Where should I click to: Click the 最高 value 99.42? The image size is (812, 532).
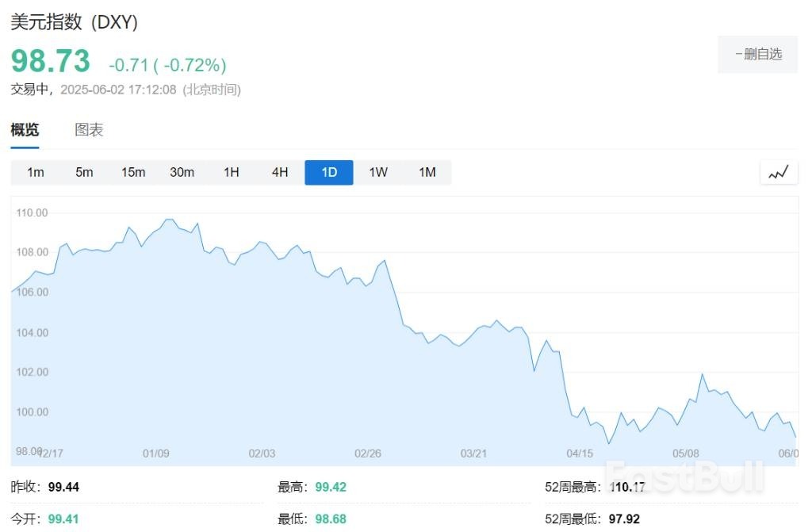coord(331,487)
